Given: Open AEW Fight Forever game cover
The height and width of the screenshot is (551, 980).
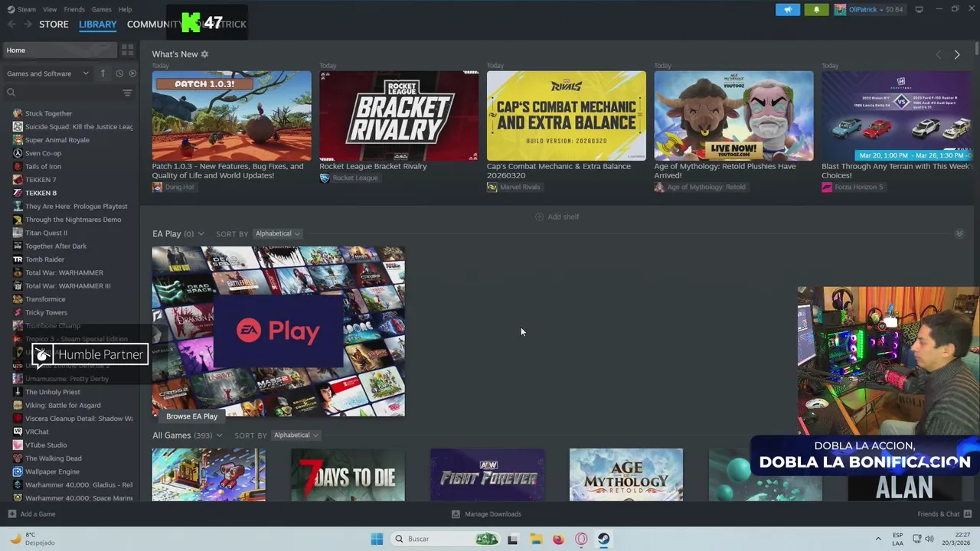Looking at the screenshot, I should pos(487,475).
